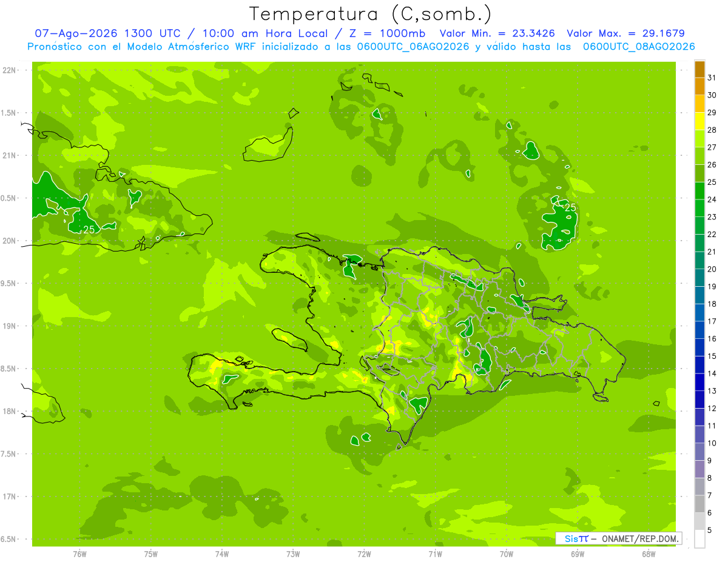Click the colorbar value "26"
Screen dimensions: 728x562
712,165
